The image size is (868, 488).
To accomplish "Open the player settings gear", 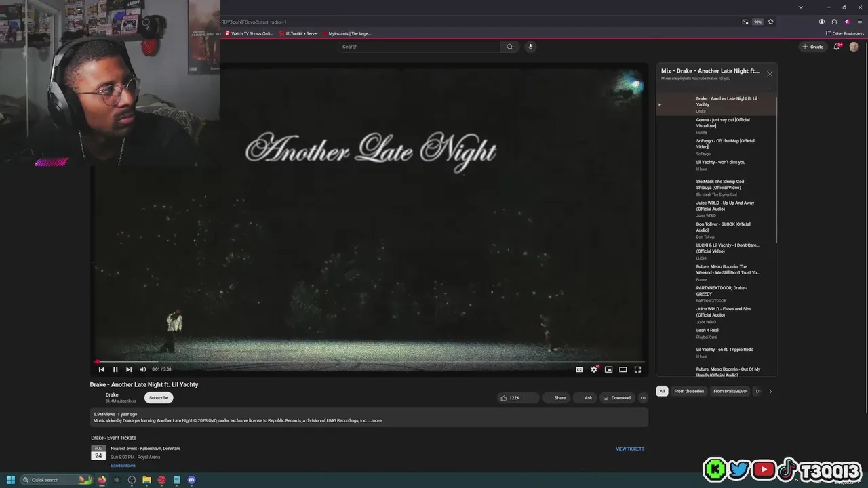I will 594,369.
